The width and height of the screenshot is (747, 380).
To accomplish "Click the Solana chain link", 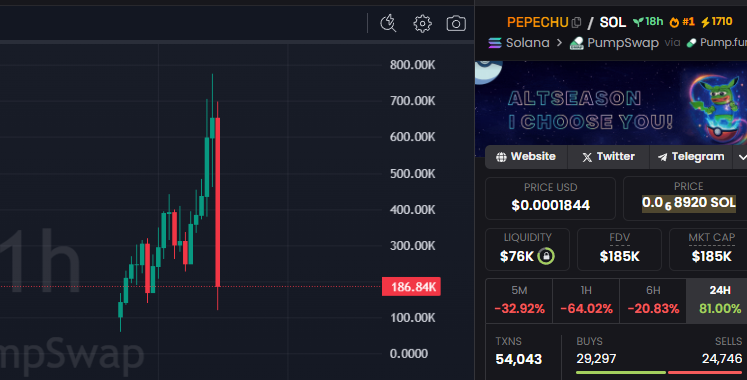I will pyautogui.click(x=527, y=43).
